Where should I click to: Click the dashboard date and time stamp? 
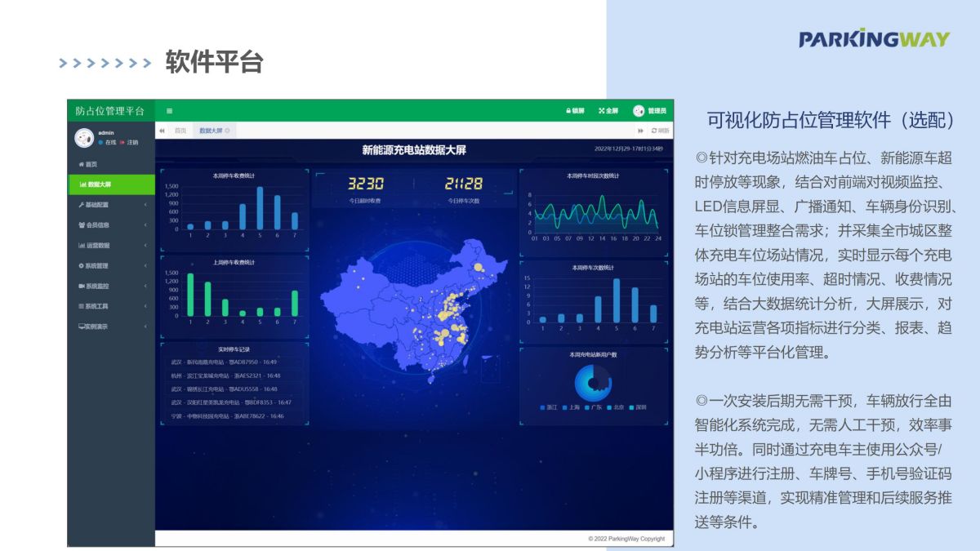[x=629, y=149]
